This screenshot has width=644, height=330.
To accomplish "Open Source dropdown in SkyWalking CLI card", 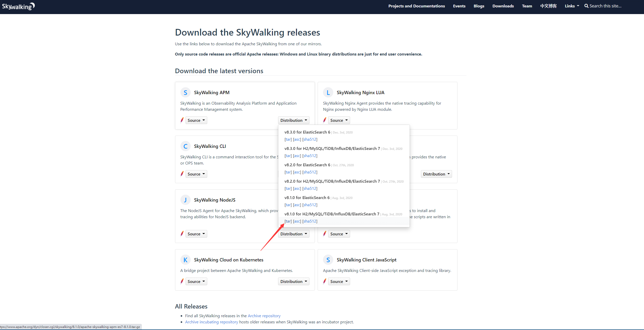I will coord(196,174).
